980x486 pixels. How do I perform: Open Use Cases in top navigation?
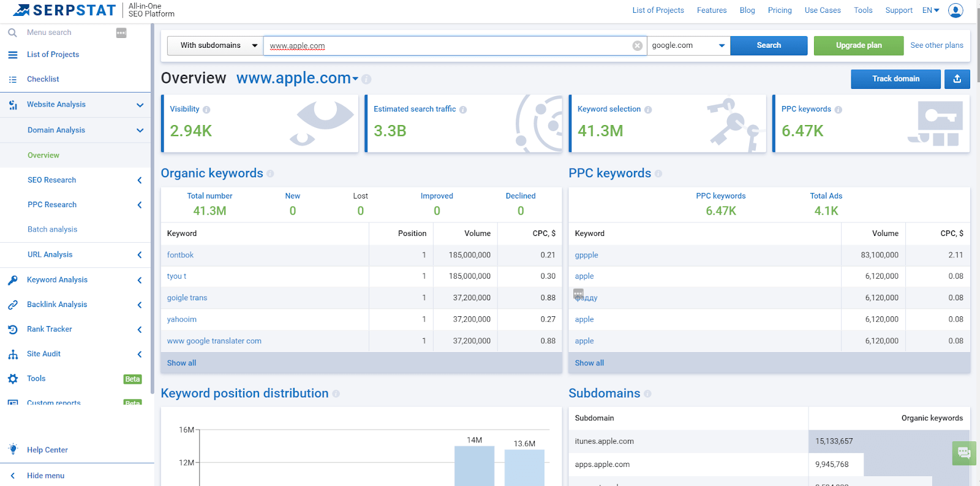[823, 10]
